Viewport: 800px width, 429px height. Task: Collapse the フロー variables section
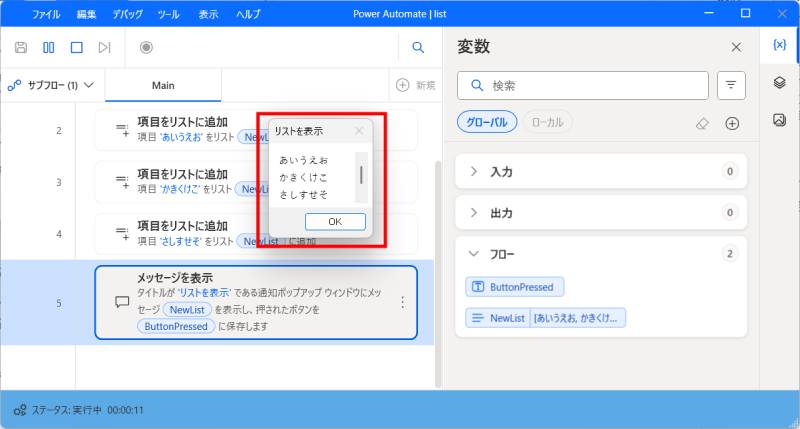[x=474, y=254]
